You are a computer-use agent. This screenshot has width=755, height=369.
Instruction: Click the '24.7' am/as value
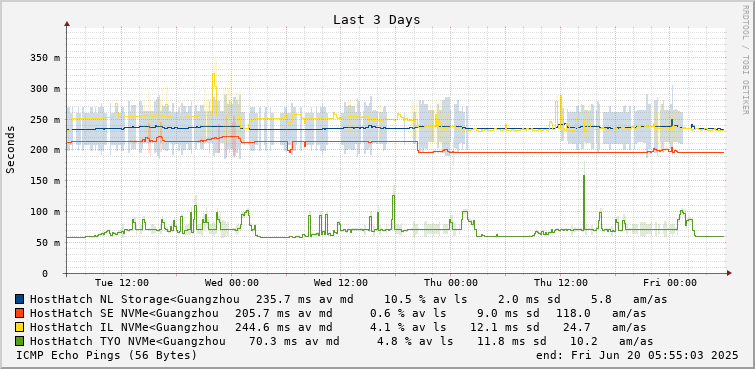pos(577,327)
